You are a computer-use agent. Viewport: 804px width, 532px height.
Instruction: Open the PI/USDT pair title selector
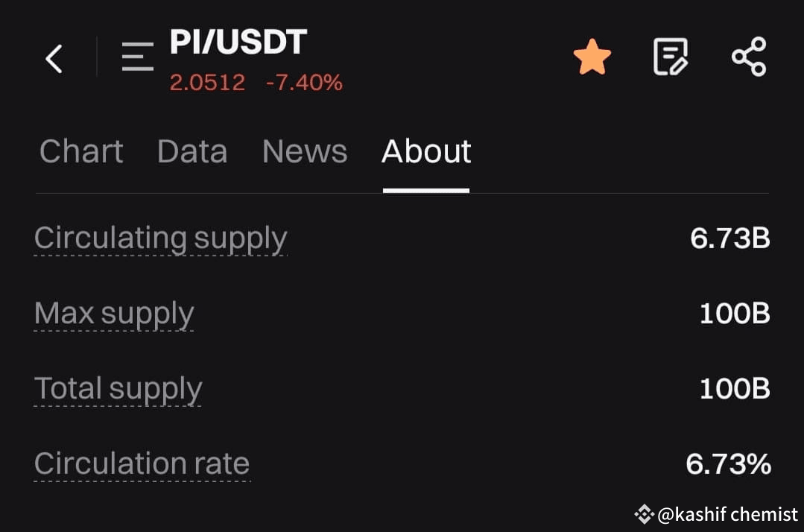click(238, 42)
